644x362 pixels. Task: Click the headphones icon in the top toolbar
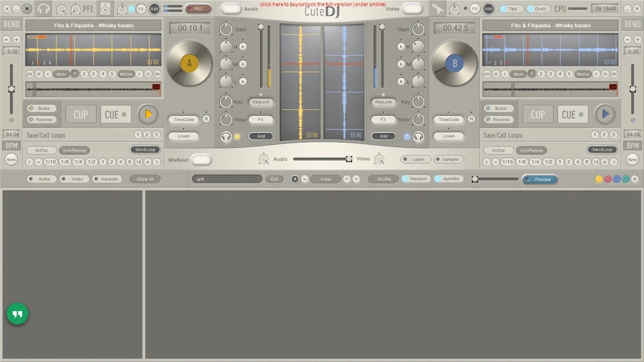pyautogui.click(x=43, y=9)
